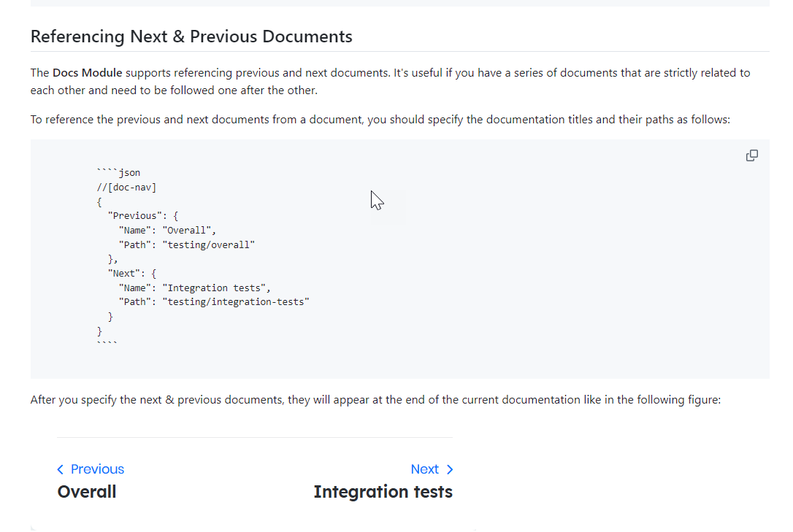Image resolution: width=793 pixels, height=532 pixels.
Task: Click the "testing/integration-tests" path value
Action: pos(236,302)
